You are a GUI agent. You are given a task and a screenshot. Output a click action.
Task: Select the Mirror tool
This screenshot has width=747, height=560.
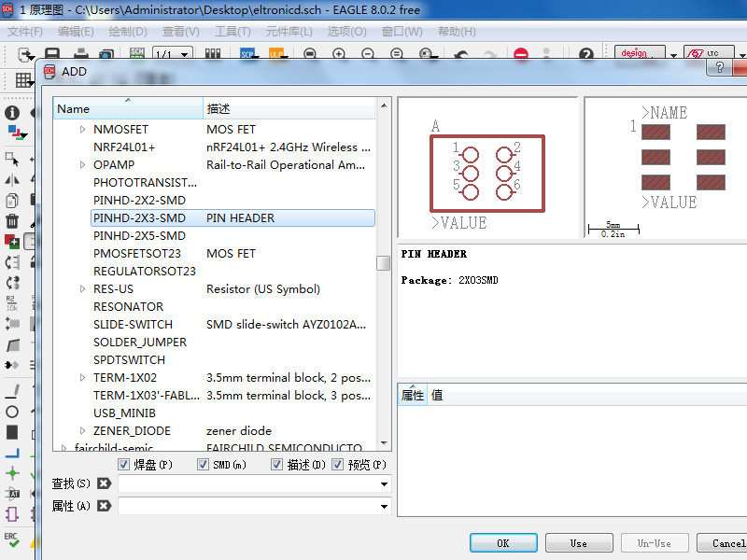coord(12,180)
